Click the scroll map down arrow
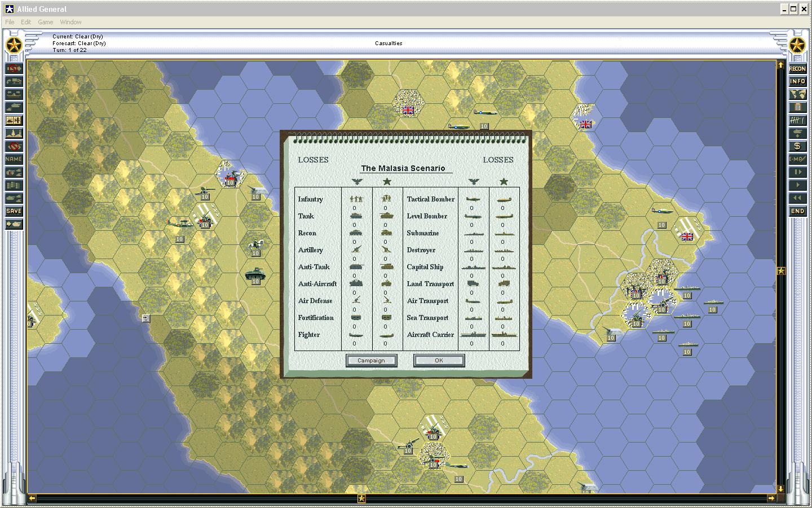The width and height of the screenshot is (812, 508). (781, 489)
